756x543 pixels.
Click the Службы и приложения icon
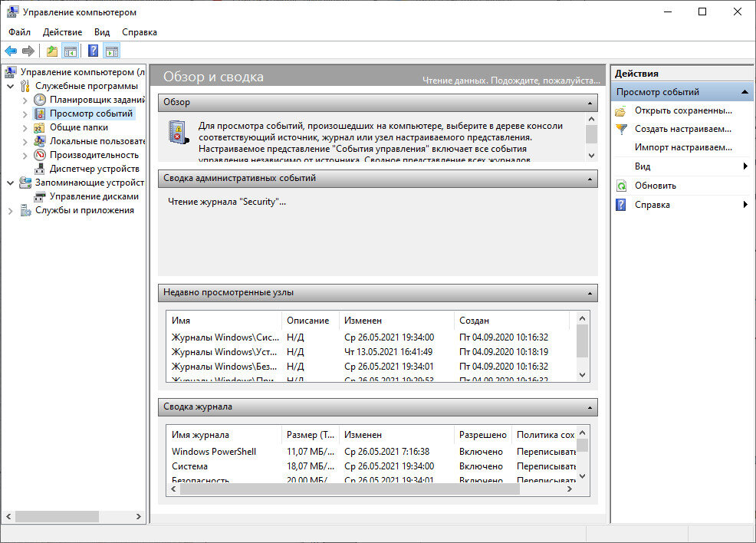[25, 210]
